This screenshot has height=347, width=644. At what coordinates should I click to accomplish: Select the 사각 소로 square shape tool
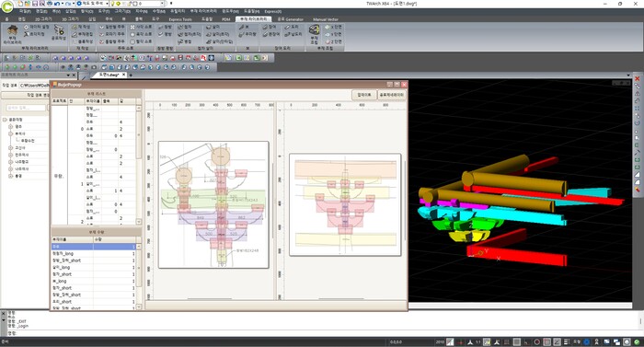(141, 27)
